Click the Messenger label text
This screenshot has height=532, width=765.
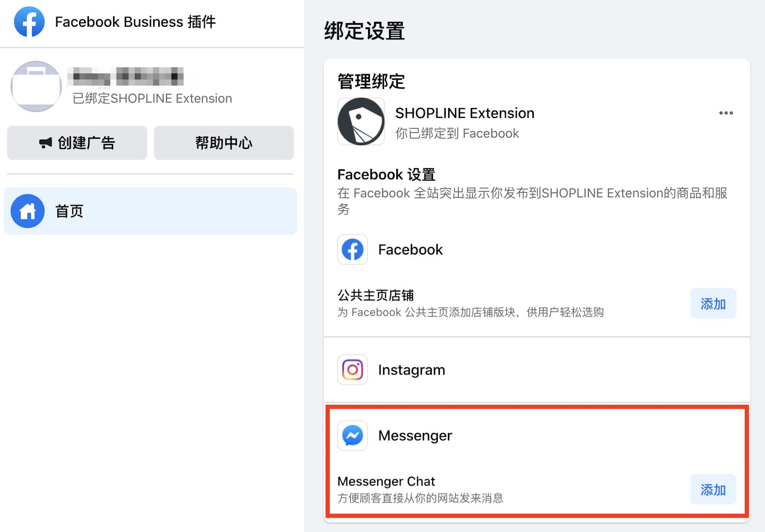tap(415, 436)
